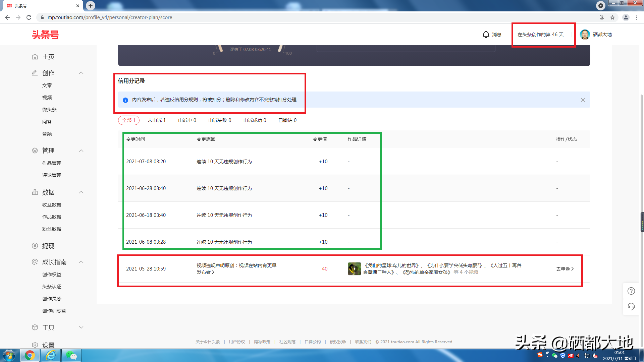Bookmark this page with the star icon

[612, 17]
